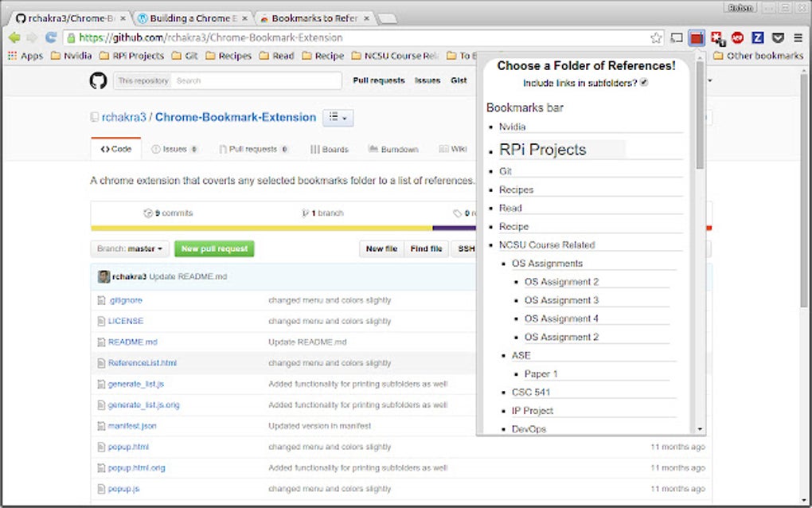Open the Chrome hamburger menu
The width and height of the screenshot is (812, 508).
[x=798, y=37]
